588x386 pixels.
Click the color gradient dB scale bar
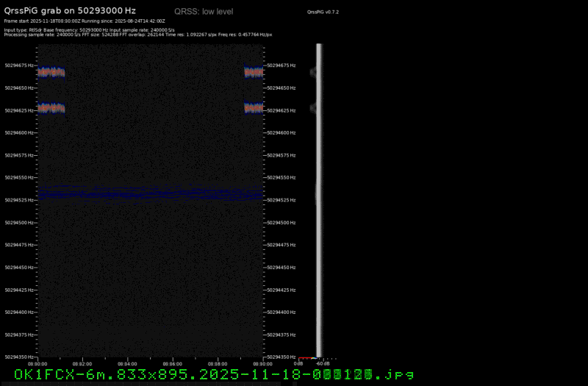(309, 358)
